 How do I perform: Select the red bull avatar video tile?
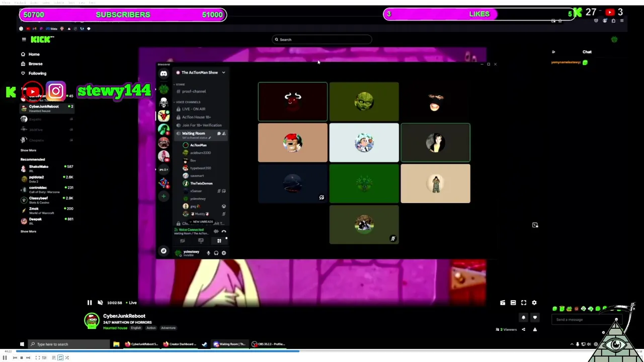(x=292, y=102)
